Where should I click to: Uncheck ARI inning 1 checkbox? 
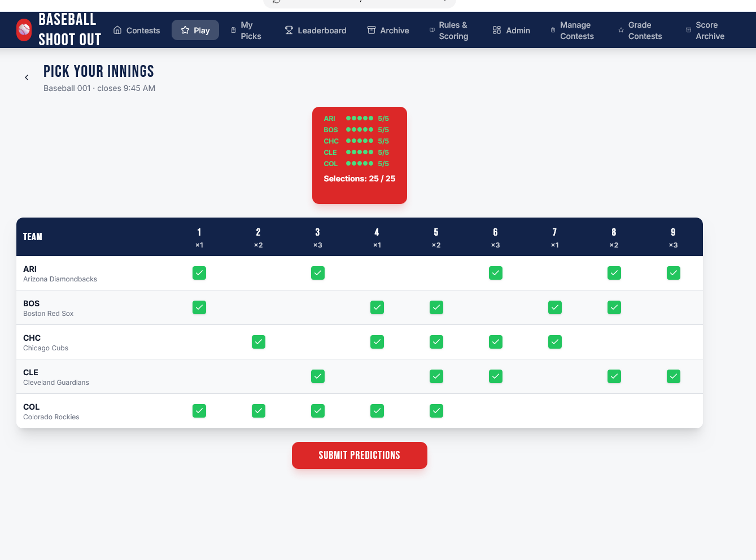coord(199,273)
